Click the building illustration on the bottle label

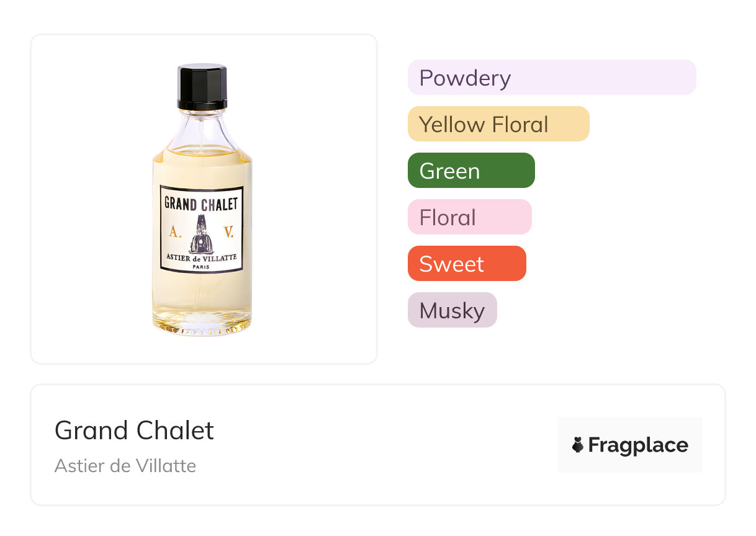[x=202, y=234]
